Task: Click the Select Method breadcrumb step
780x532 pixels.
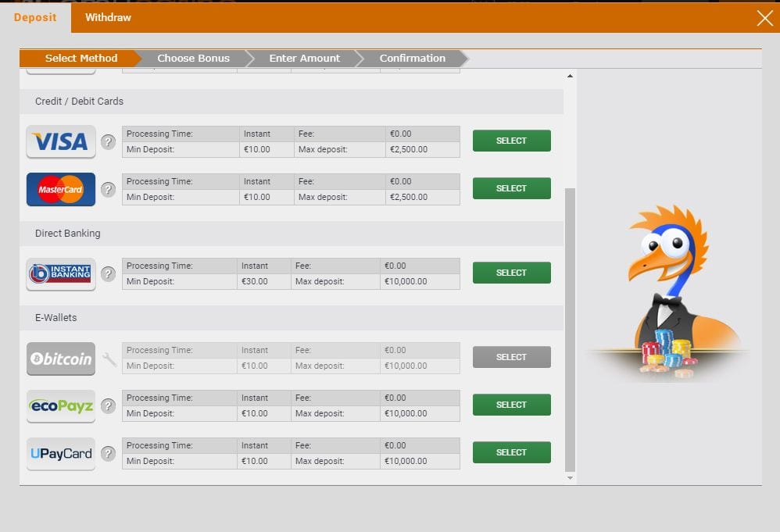Action: tap(81, 58)
